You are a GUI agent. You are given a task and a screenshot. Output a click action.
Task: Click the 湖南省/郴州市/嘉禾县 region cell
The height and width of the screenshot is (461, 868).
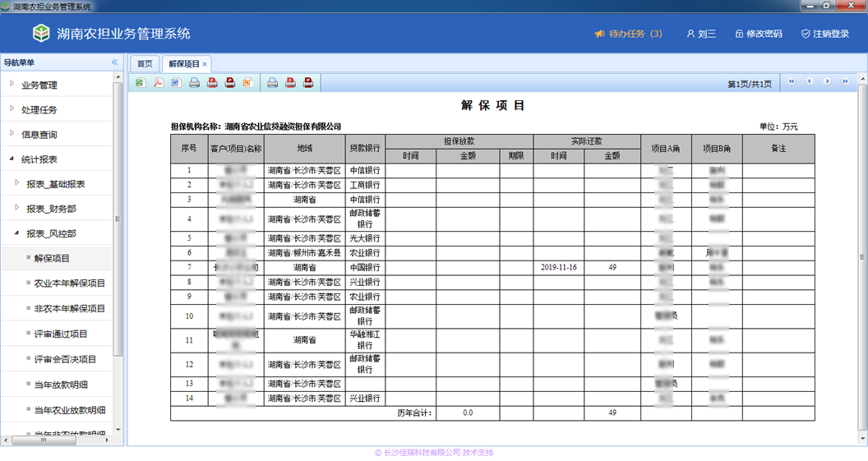[x=304, y=253]
